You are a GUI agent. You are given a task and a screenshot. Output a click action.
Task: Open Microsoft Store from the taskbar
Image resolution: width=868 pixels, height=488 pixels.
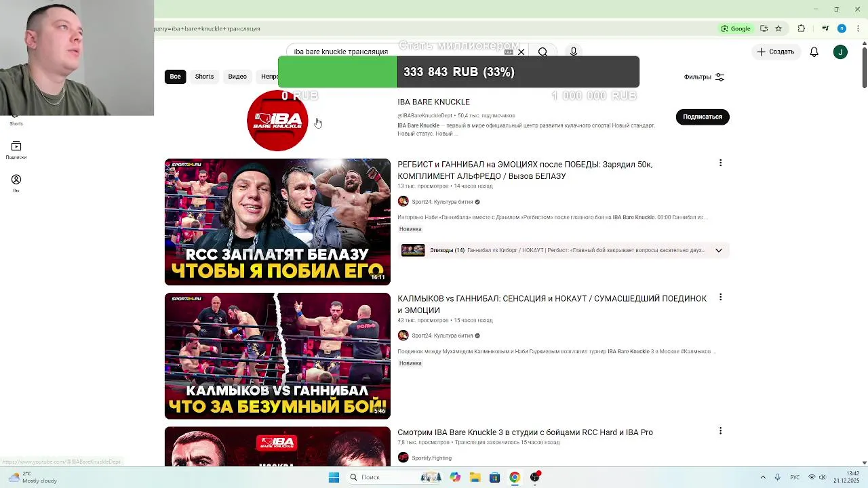point(494,477)
